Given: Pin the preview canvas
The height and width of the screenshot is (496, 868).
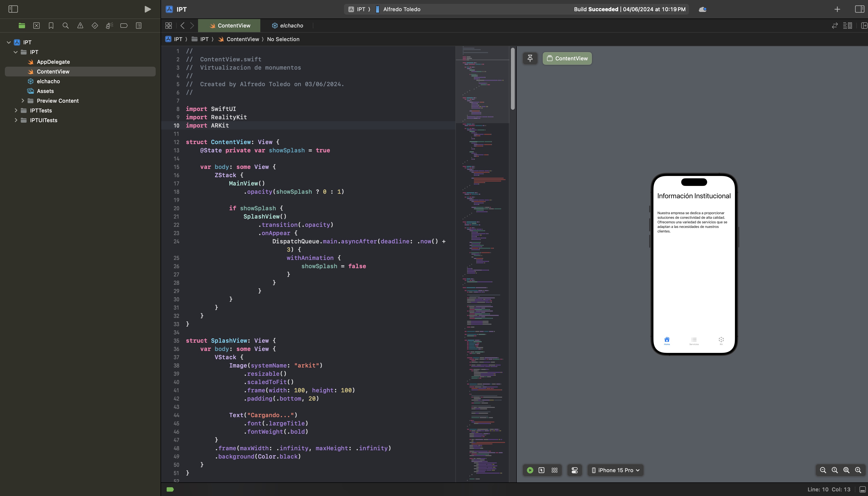Looking at the screenshot, I should point(530,58).
